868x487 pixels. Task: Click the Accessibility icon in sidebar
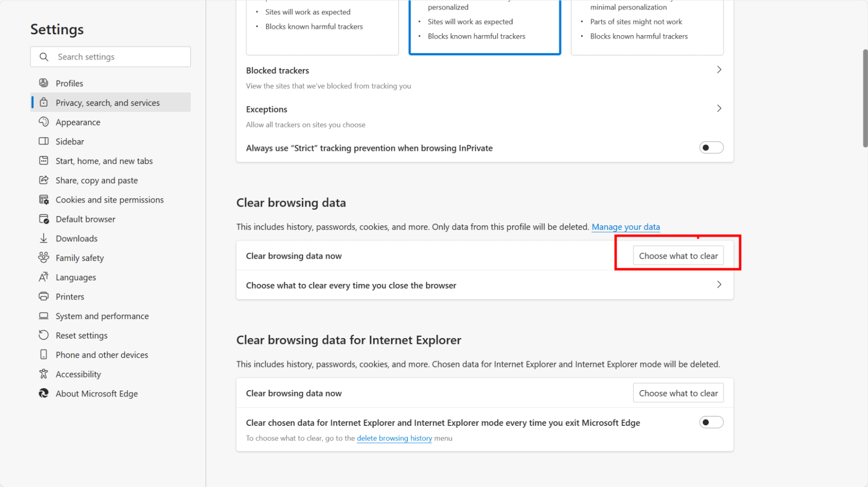pos(44,374)
